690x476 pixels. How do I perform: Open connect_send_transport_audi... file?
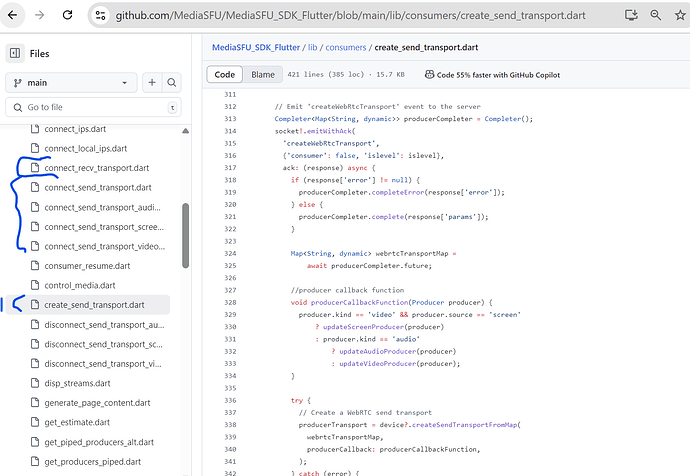(x=102, y=207)
